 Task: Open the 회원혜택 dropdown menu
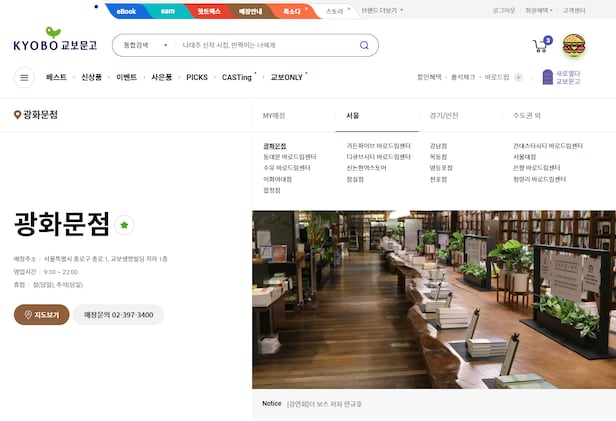538,11
